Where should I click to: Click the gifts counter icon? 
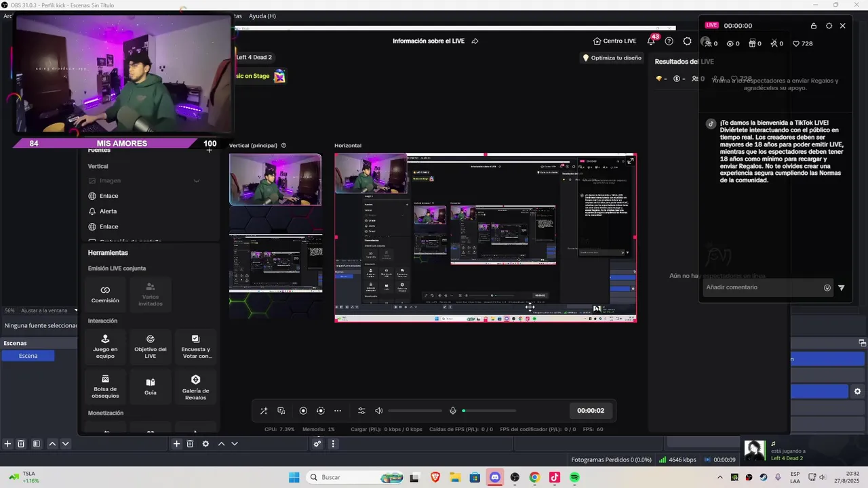[x=755, y=43]
